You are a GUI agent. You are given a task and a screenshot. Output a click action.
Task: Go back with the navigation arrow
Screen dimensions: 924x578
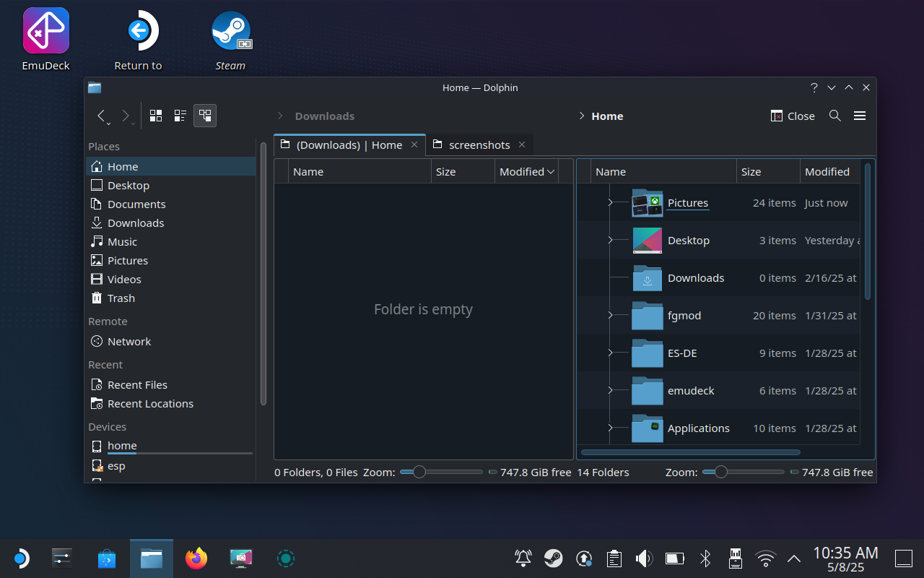coord(102,116)
